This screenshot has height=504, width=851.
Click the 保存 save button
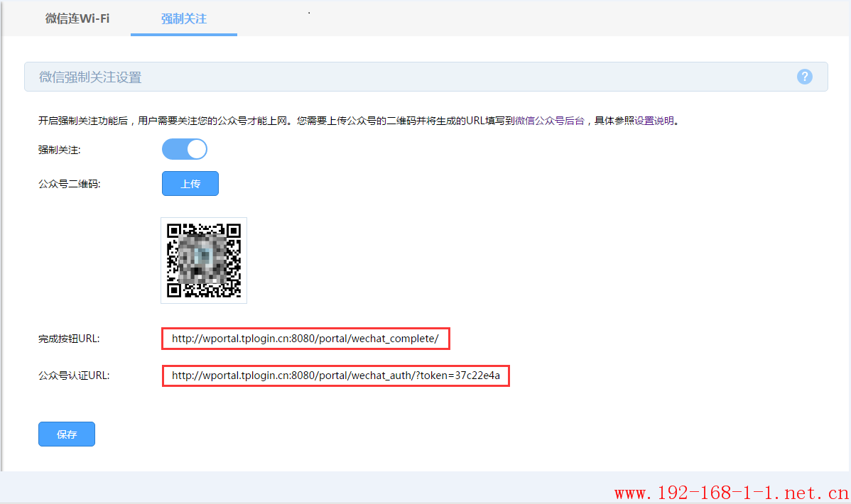67,434
